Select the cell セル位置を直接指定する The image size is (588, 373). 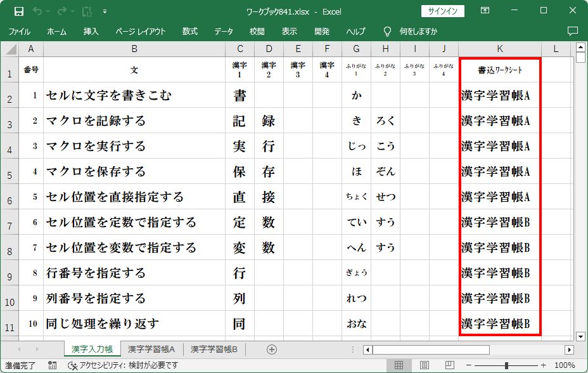pos(134,197)
